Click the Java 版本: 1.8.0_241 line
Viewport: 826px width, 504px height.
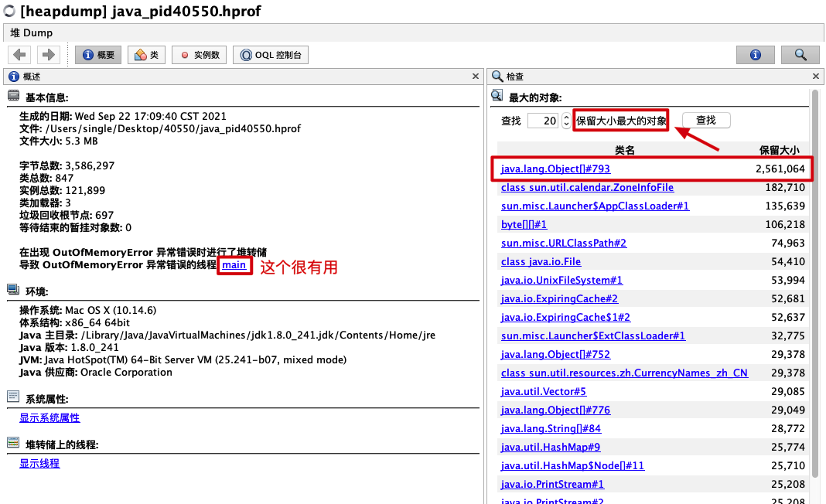click(x=69, y=348)
